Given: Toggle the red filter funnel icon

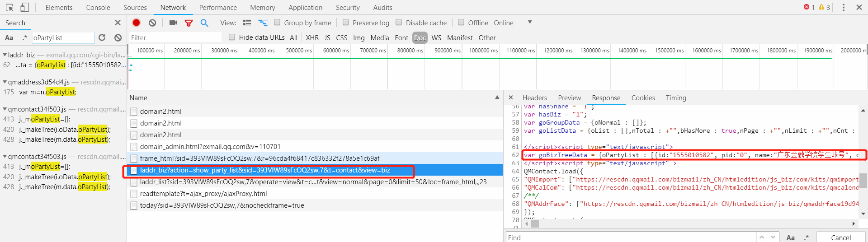Looking at the screenshot, I should pyautogui.click(x=189, y=23).
